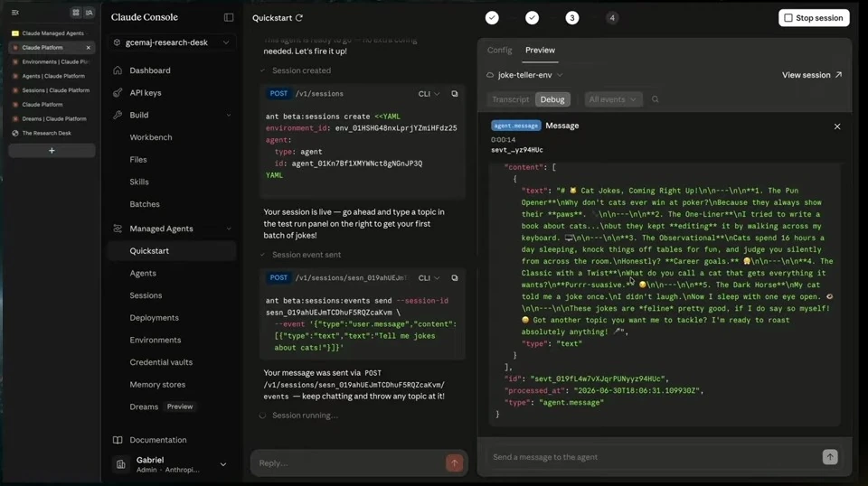
Task: Expand the Gabriel account menu chevron
Action: [x=223, y=464]
